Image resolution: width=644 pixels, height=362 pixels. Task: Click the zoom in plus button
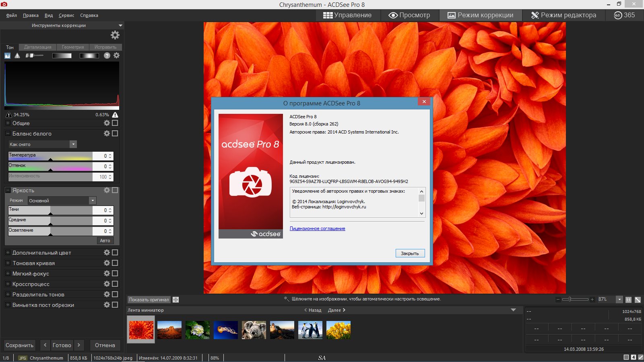point(592,300)
